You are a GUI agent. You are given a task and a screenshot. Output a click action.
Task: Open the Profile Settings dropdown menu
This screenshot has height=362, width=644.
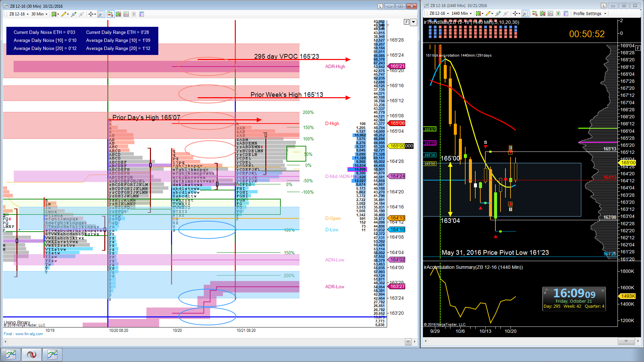590,13
